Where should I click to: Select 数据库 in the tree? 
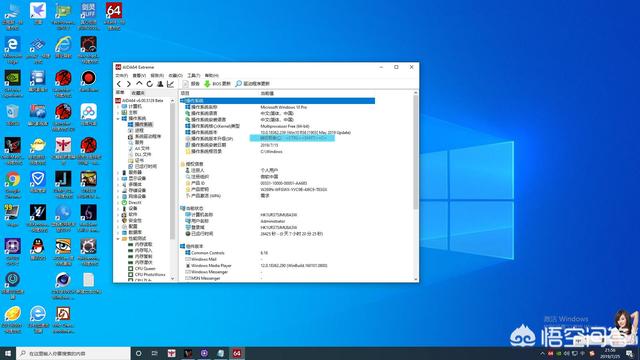coord(135,232)
